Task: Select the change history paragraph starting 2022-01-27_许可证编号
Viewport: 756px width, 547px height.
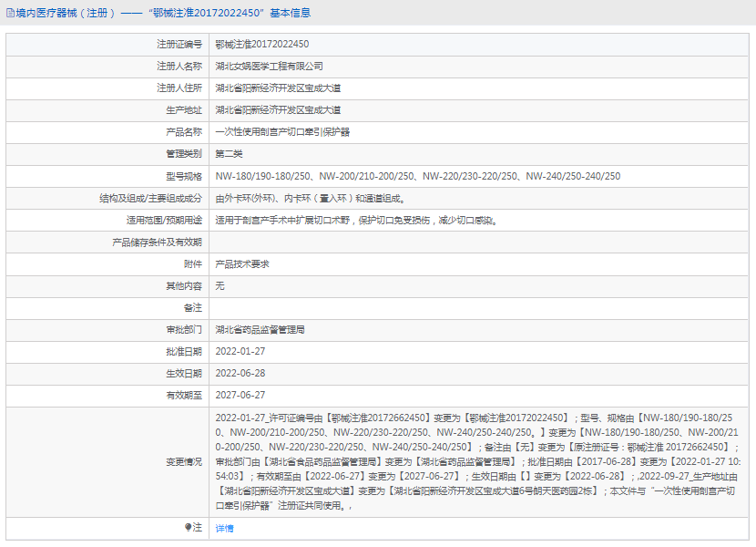Action: click(x=478, y=461)
